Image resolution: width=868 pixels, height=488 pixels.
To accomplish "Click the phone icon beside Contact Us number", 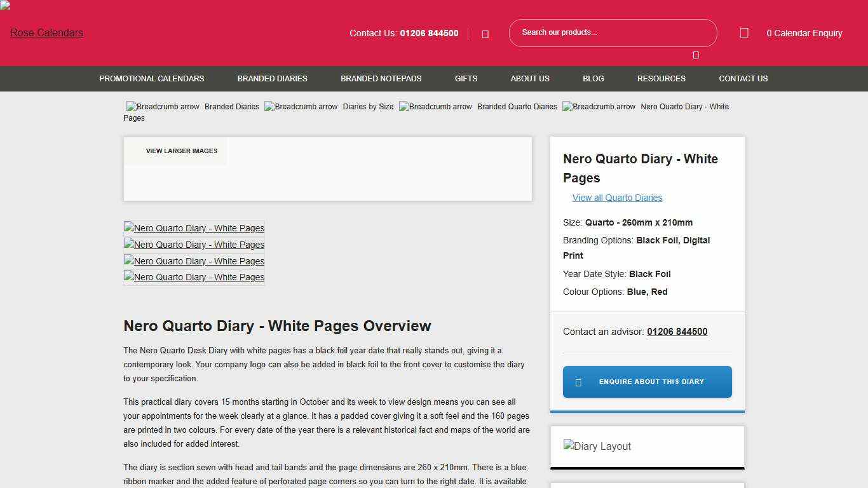I will (x=485, y=33).
